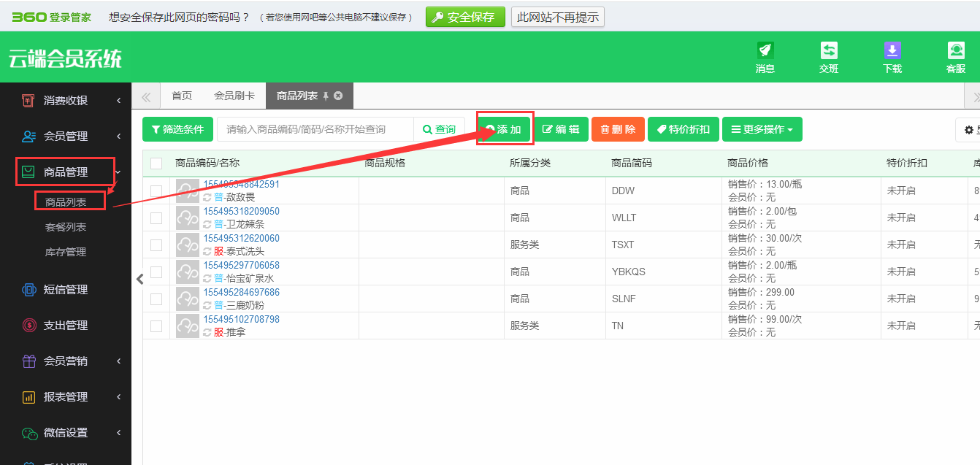Click the 筛选条件 filter button
Image resolution: width=980 pixels, height=465 pixels.
coord(177,129)
